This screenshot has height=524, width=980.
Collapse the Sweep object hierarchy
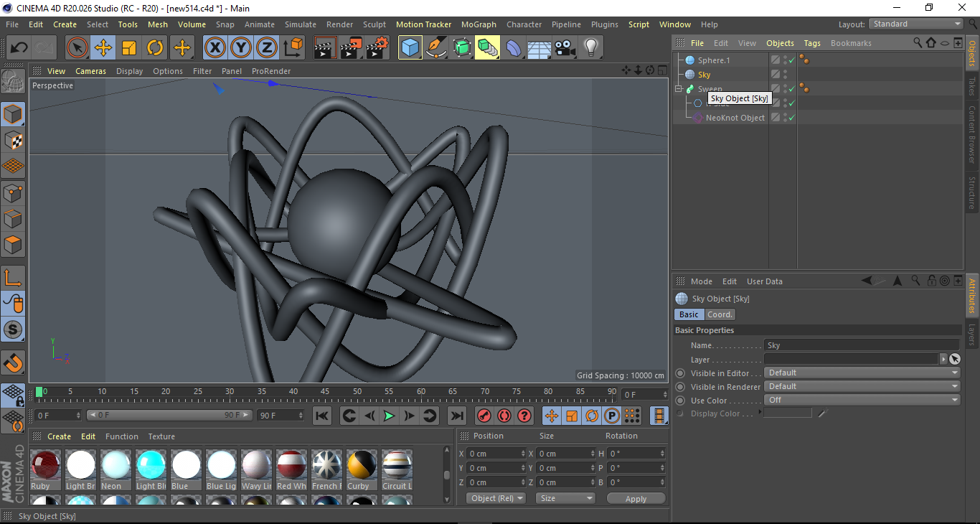pos(679,89)
